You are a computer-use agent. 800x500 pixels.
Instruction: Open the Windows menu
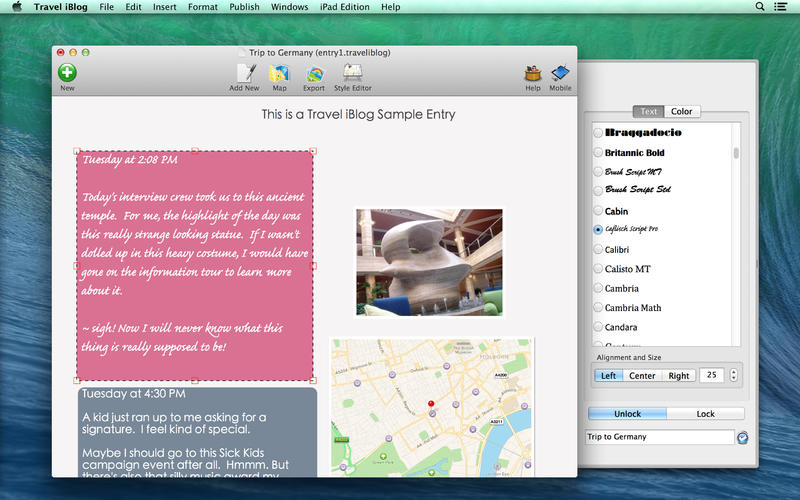[x=289, y=7]
